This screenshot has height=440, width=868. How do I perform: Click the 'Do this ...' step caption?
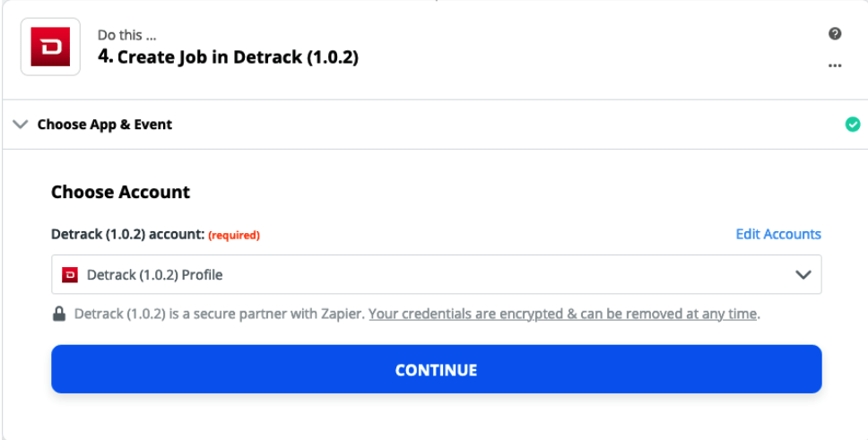click(126, 35)
